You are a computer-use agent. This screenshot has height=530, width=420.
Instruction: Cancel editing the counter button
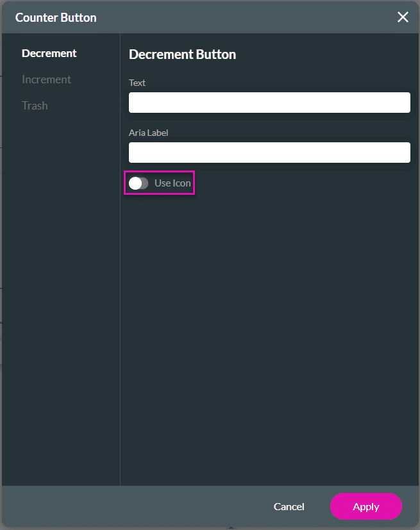tap(289, 506)
